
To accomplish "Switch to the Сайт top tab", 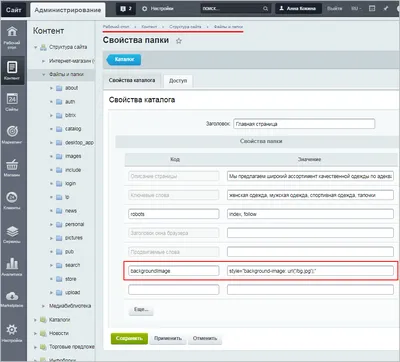I will click(14, 10).
